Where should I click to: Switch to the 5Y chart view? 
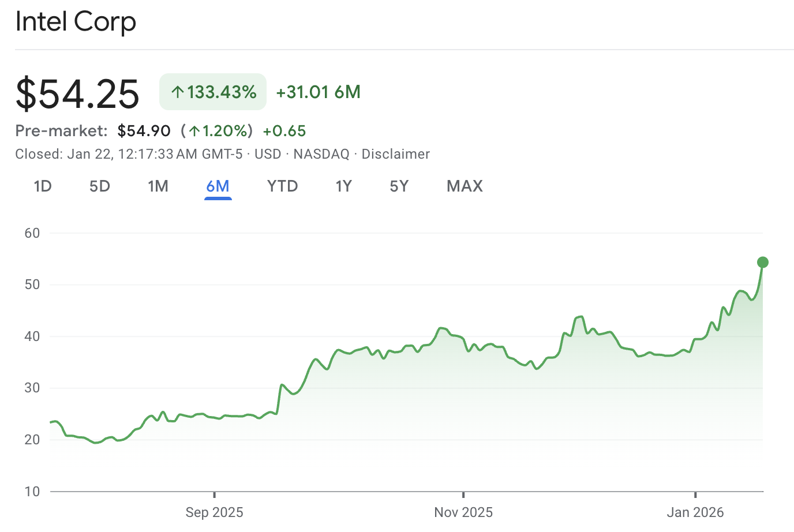(399, 186)
